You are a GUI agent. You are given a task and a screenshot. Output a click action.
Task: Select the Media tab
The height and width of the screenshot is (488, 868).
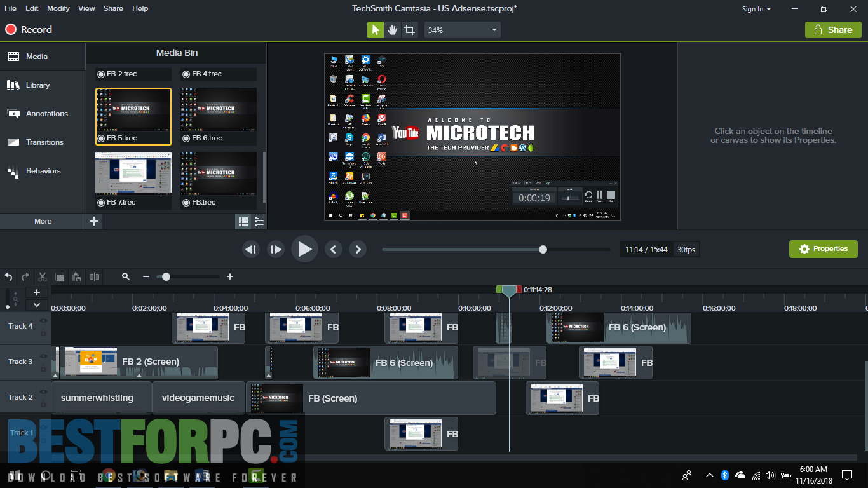pyautogui.click(x=43, y=57)
